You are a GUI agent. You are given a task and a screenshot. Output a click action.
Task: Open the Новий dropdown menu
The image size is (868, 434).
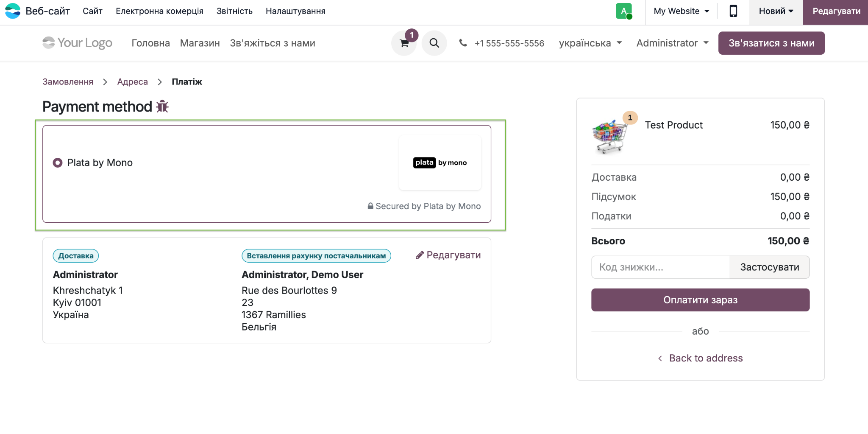(x=776, y=11)
